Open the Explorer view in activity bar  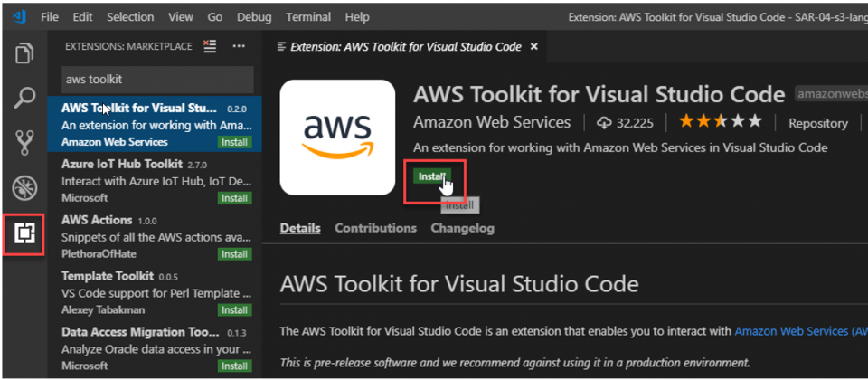(24, 53)
